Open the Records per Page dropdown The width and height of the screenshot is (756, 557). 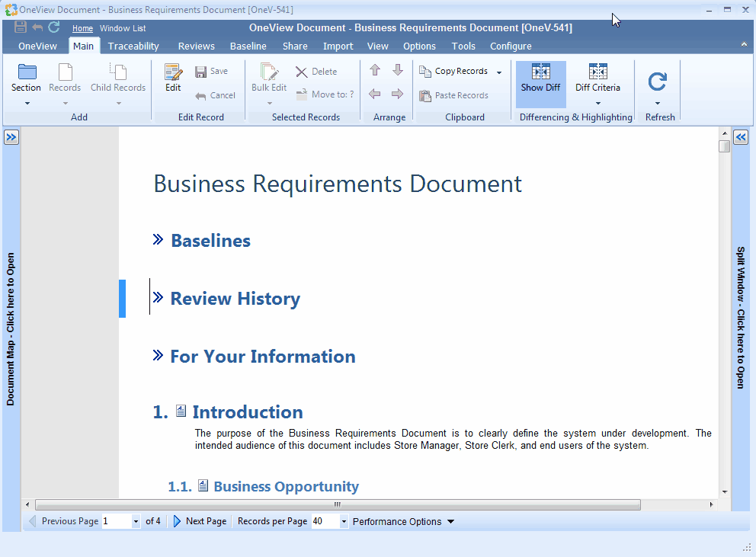(343, 521)
